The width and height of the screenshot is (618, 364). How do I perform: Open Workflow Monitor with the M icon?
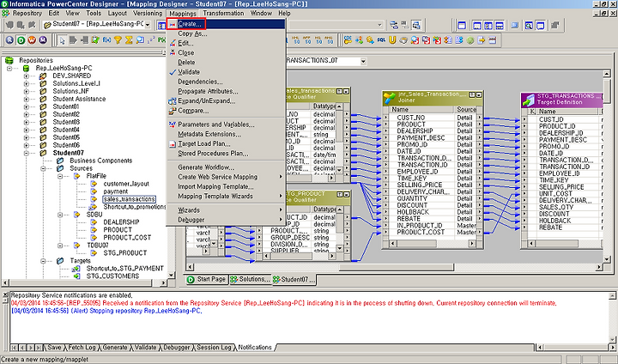[43, 40]
